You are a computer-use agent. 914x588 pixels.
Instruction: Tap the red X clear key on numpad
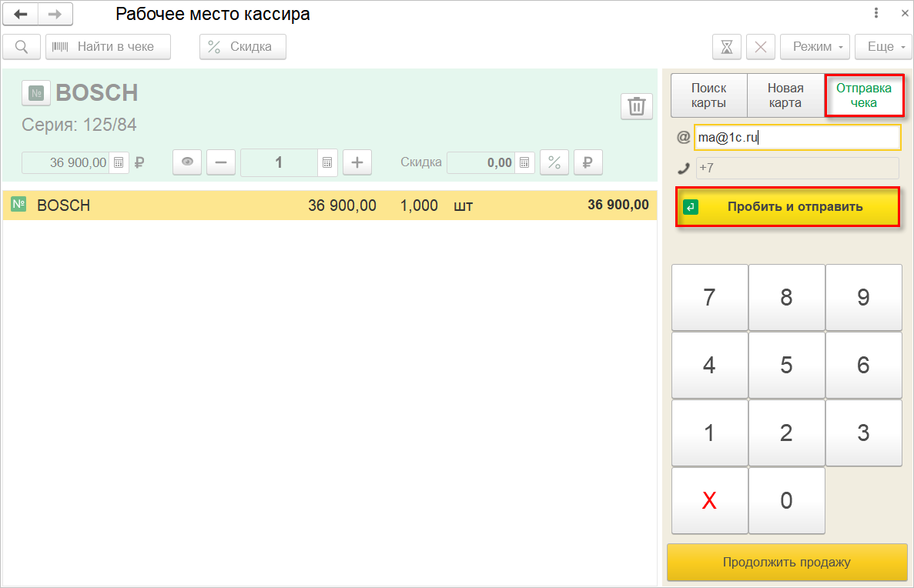(709, 500)
